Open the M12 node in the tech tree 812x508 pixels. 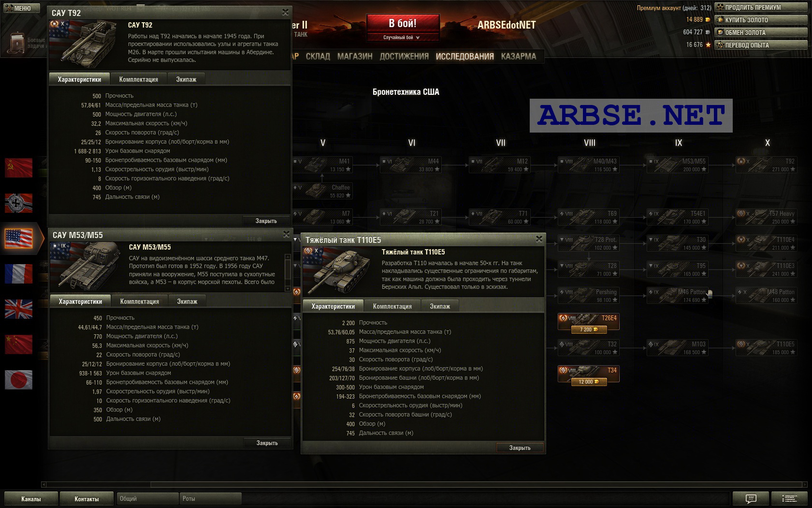(x=499, y=165)
